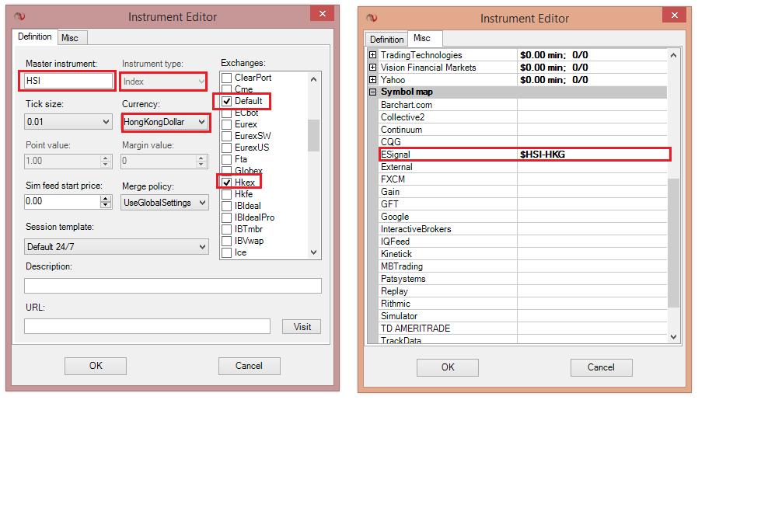Check the Hkfe exchange checkbox
Screen dimensions: 761x532
point(227,194)
